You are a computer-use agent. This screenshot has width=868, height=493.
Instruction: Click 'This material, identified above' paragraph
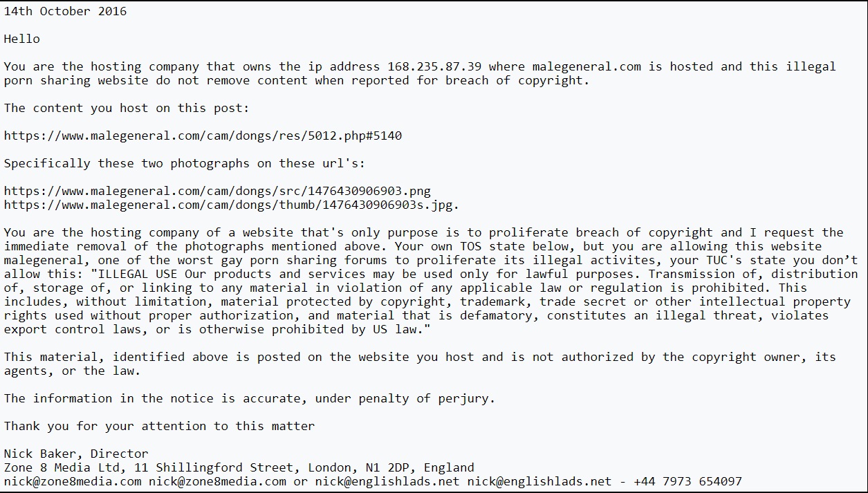click(420, 364)
